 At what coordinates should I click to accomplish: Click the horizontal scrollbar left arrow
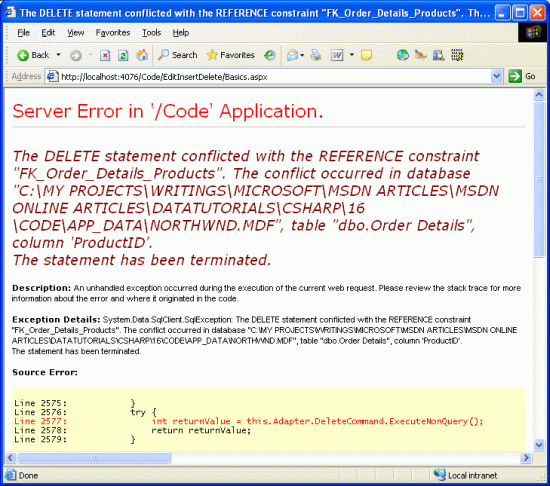pyautogui.click(x=10, y=458)
